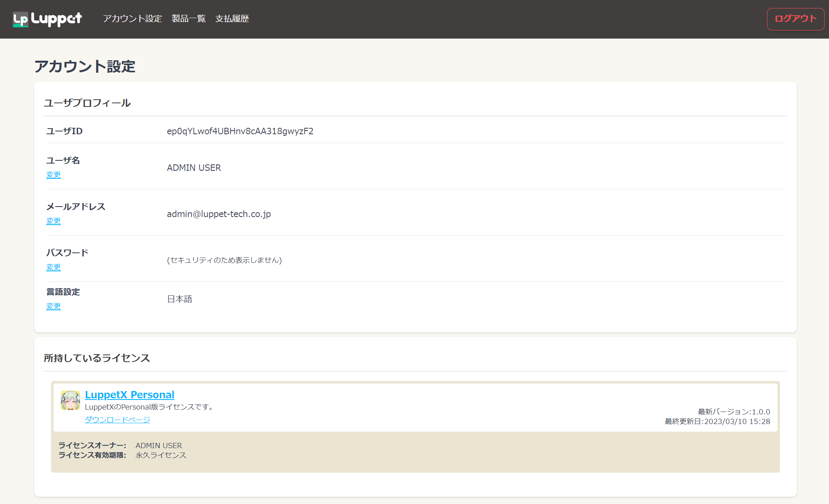This screenshot has height=504, width=829.
Task: Click 変更 link under パスワード
Action: 53,267
